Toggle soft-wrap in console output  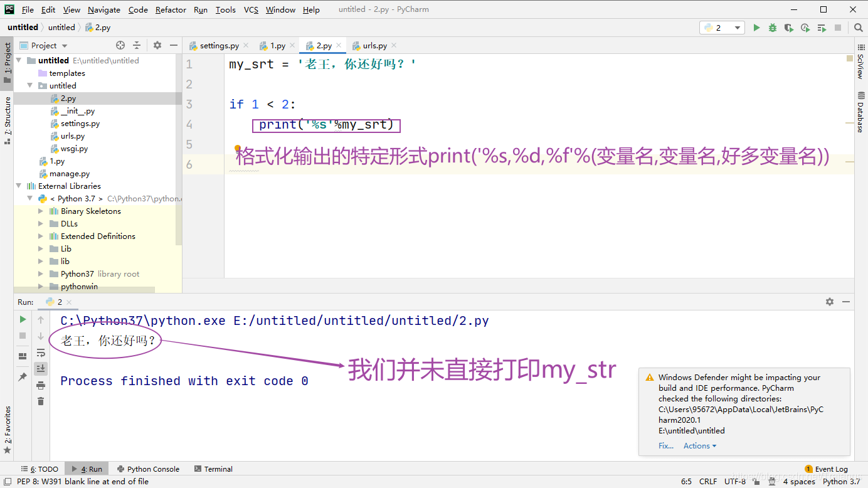(41, 353)
